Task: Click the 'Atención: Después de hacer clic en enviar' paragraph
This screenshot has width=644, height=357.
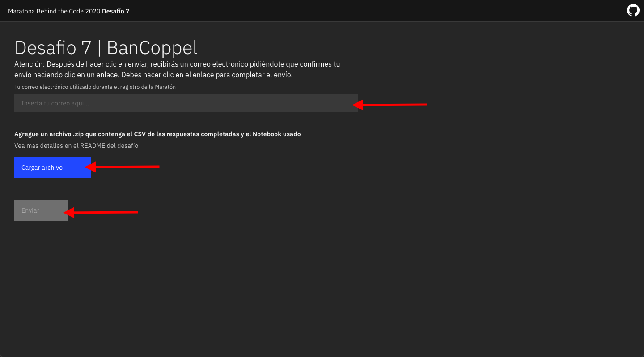Action: click(x=177, y=69)
